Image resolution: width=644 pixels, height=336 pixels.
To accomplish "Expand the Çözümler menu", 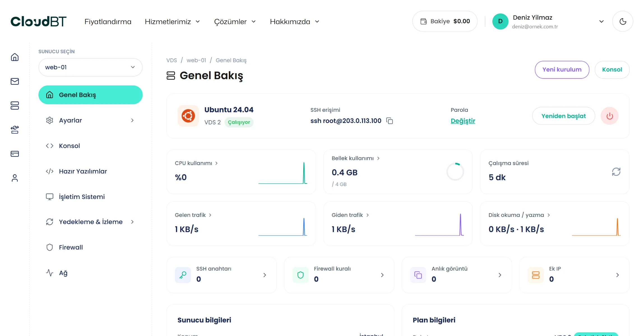I will [x=235, y=22].
